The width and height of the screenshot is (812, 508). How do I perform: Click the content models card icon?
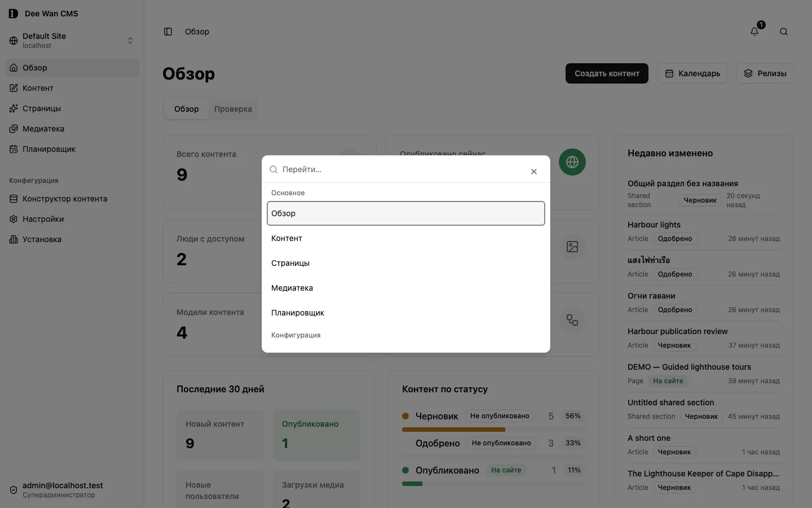tap(572, 320)
